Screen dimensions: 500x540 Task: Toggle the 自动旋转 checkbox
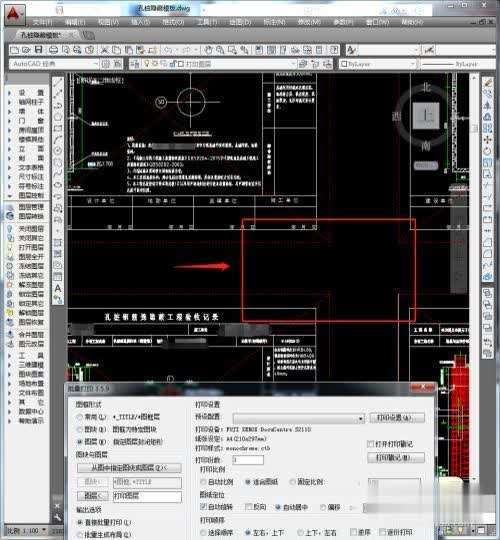(203, 507)
